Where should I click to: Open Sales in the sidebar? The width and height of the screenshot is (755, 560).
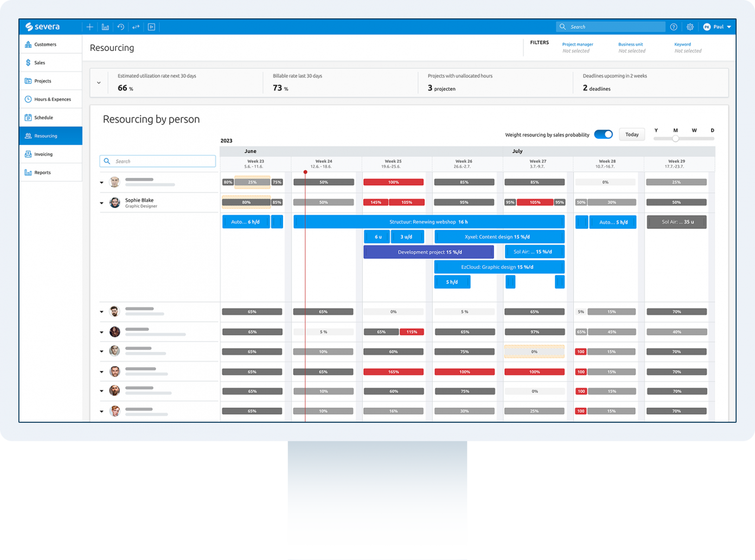pyautogui.click(x=50, y=63)
